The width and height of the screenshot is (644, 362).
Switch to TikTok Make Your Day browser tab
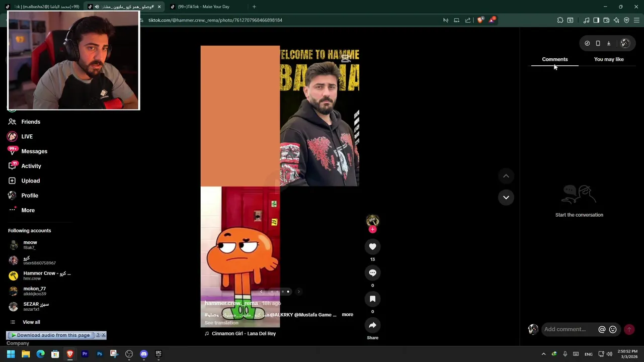click(204, 7)
